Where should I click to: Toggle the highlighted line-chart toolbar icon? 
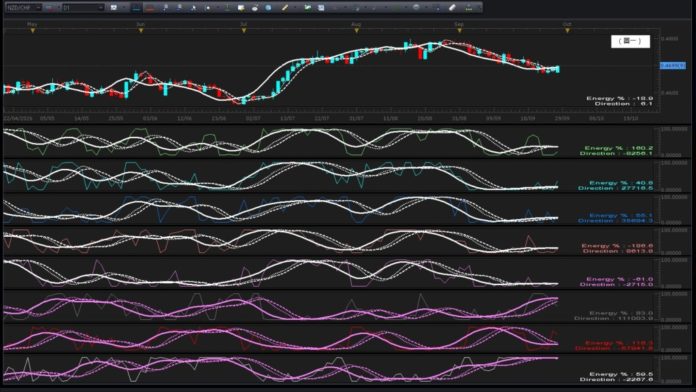pos(136,8)
